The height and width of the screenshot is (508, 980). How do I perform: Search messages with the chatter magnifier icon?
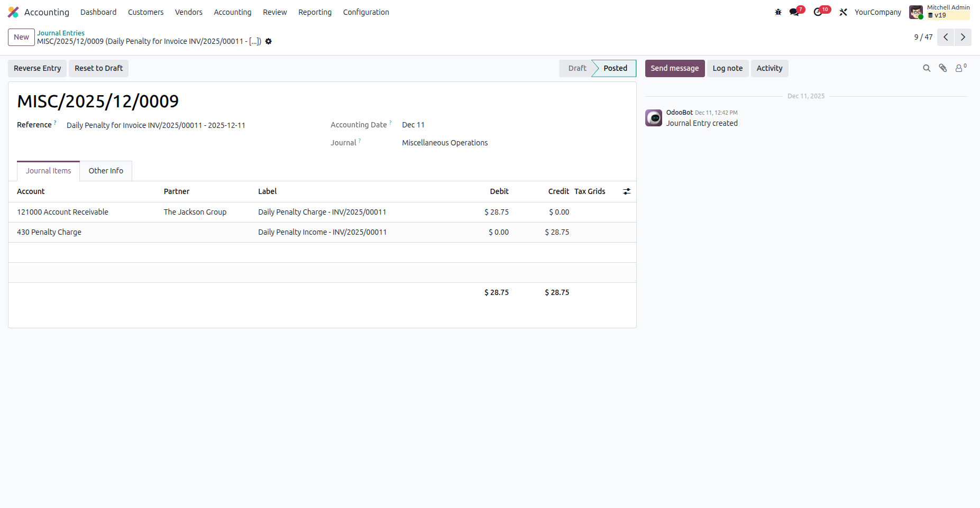coord(927,68)
